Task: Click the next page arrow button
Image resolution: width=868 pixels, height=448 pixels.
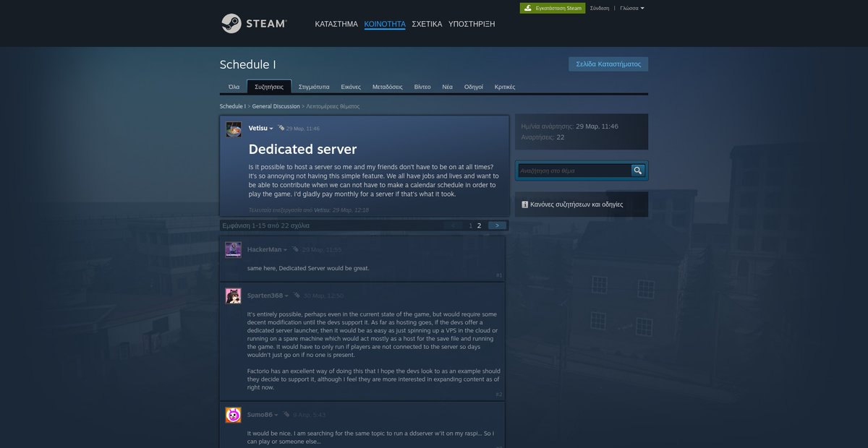Action: [x=497, y=225]
